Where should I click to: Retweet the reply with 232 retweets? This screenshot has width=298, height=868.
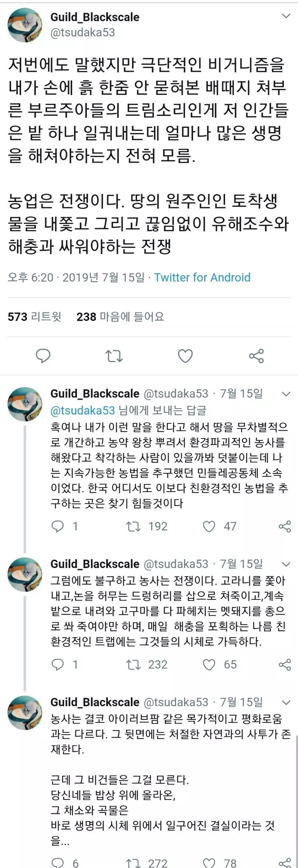tap(133, 664)
